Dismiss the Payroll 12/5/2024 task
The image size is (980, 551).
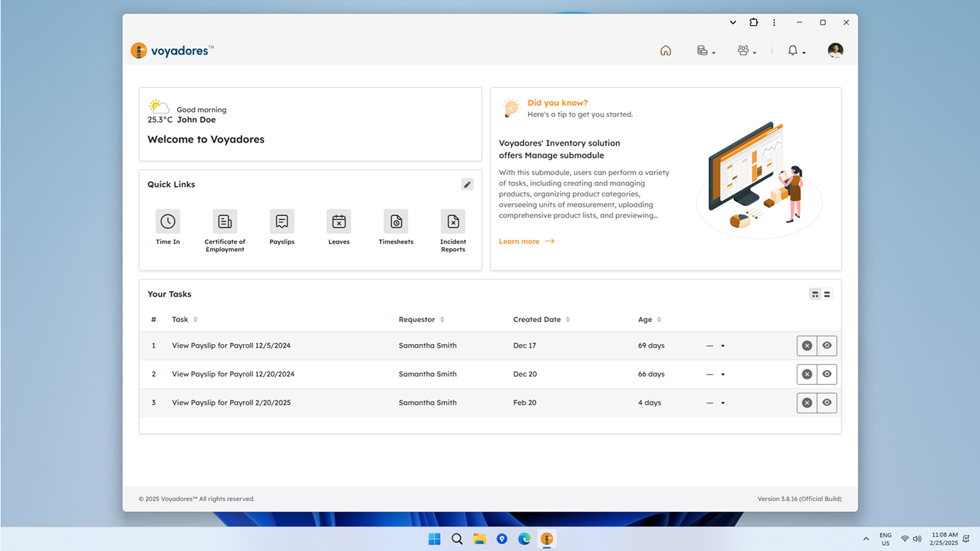pos(807,346)
